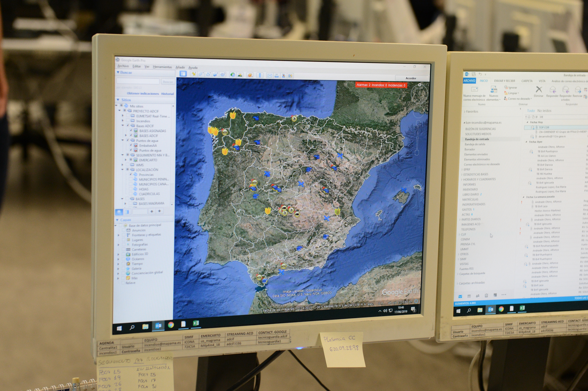Image resolution: width=588 pixels, height=391 pixels.
Task: Select the Add Polygon tool
Action: pos(201,74)
